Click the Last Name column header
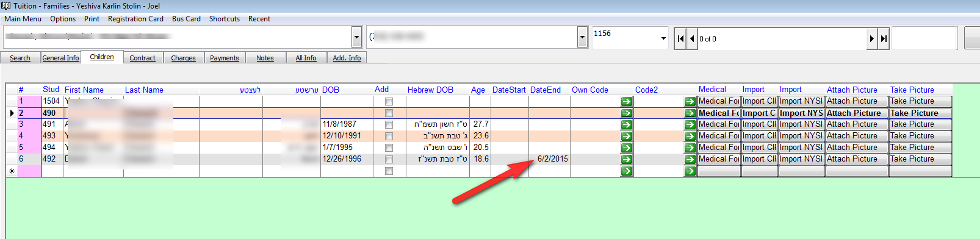 pyautogui.click(x=144, y=90)
